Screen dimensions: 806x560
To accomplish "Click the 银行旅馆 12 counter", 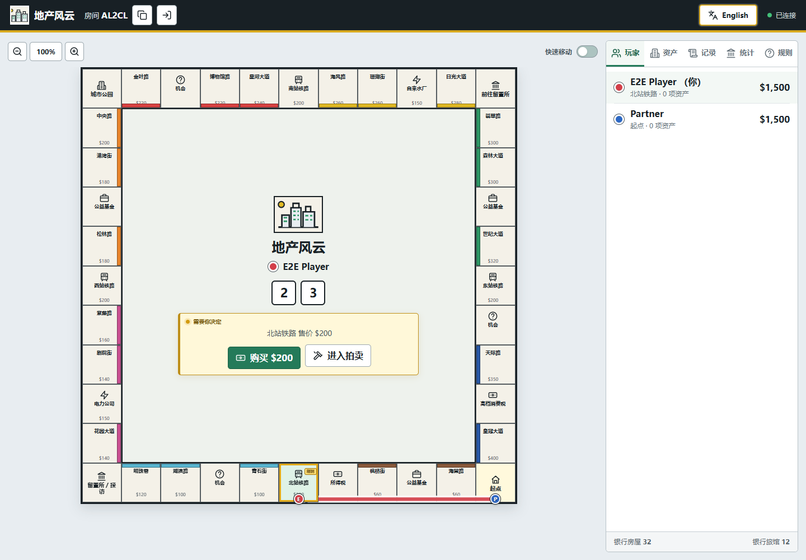I will (771, 541).
